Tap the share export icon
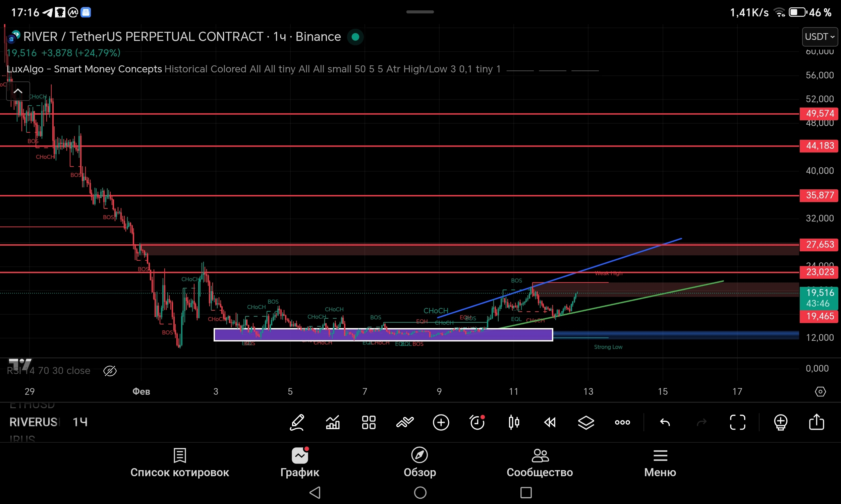841x504 pixels. click(817, 422)
